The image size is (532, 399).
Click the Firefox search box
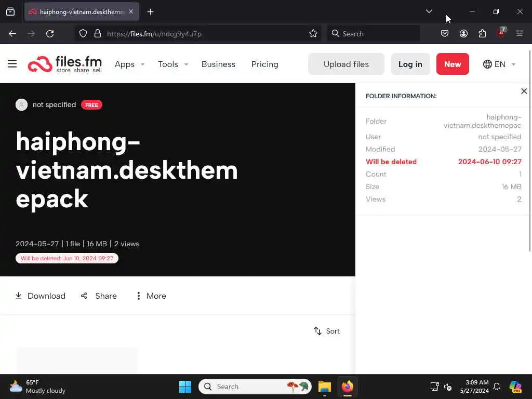point(373,34)
